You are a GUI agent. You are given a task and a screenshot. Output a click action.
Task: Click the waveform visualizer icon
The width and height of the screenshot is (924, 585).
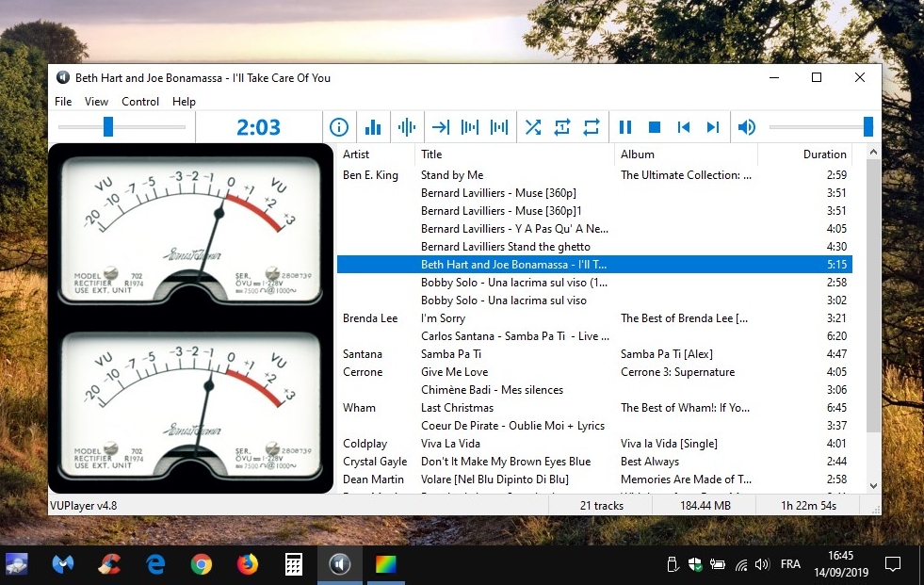407,126
